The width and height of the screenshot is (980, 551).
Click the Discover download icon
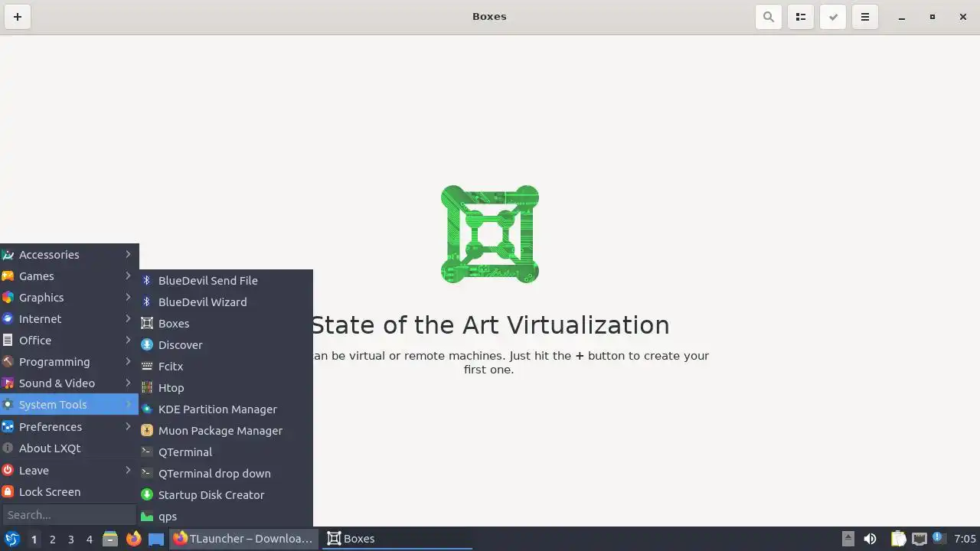click(x=147, y=345)
